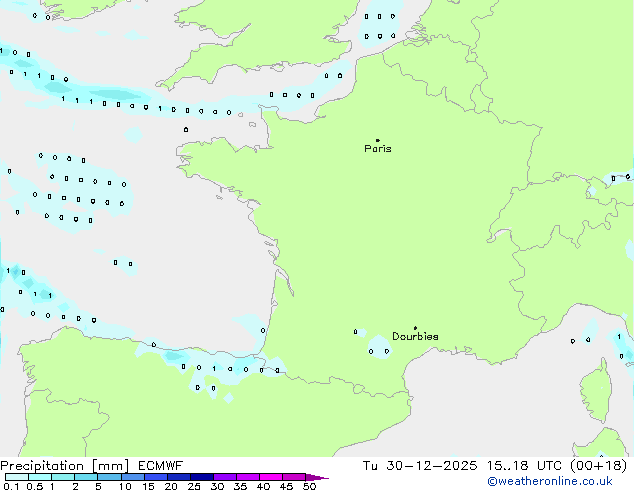Pick the 15–20 mm legend swatch
Image resolution: width=634 pixels, height=490 pixels.
coord(156,477)
